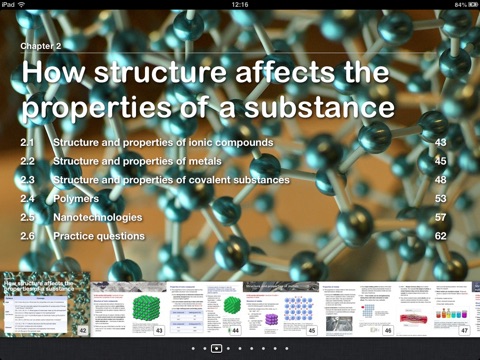Jump to sixth chapter dot

(x=252, y=349)
